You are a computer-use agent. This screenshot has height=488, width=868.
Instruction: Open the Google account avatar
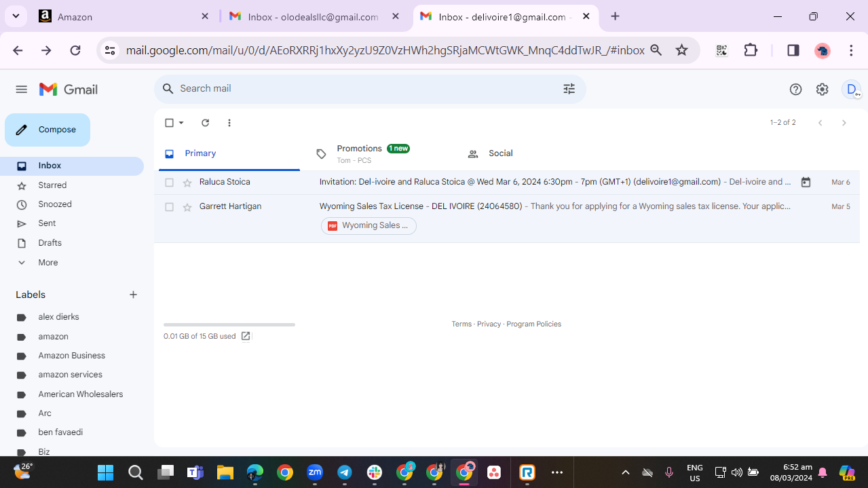point(851,90)
